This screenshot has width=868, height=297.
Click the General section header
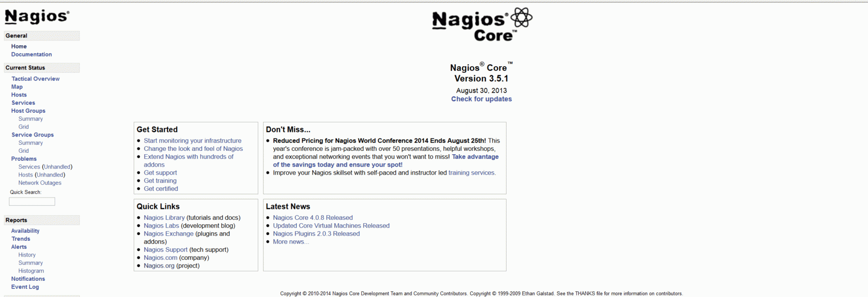click(x=42, y=36)
